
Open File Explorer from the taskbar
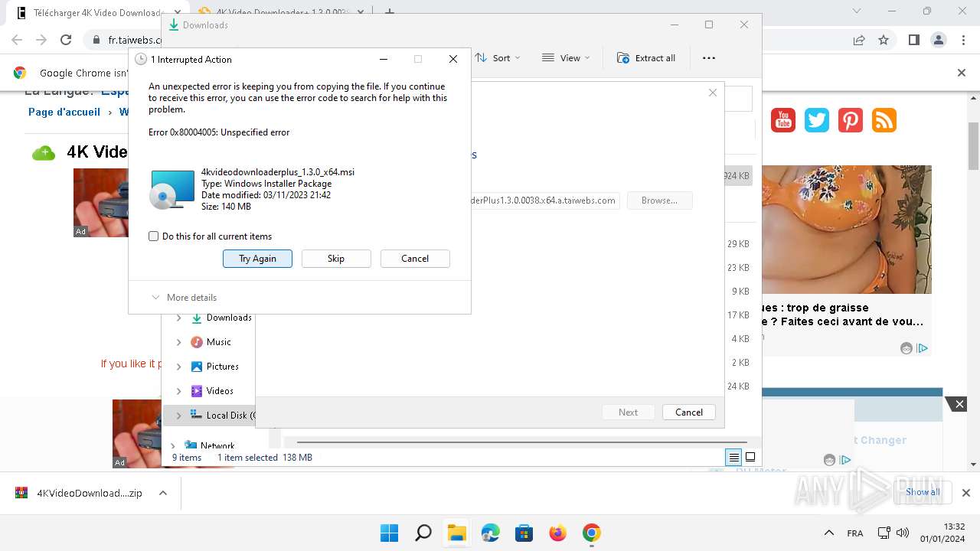tap(456, 533)
